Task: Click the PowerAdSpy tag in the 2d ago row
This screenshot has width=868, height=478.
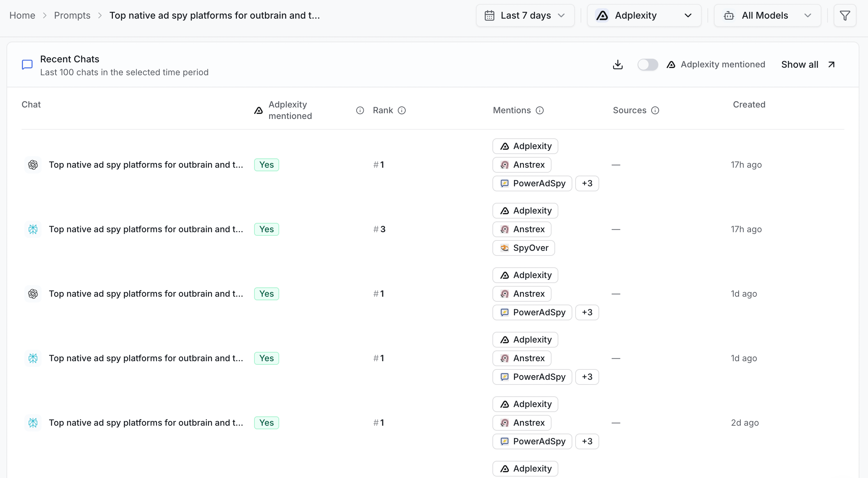Action: click(x=532, y=441)
